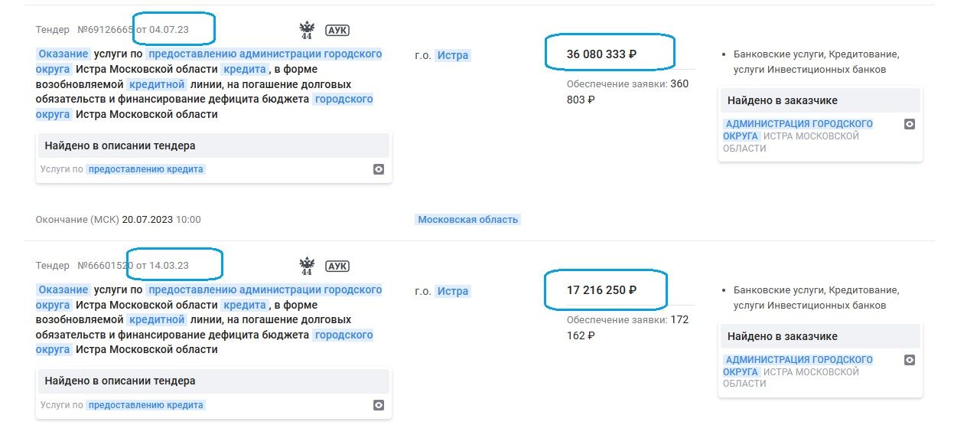The image size is (980, 435).
Task: Click the 44-ФЗ emblem icon of tender №69126665
Action: pos(307,31)
